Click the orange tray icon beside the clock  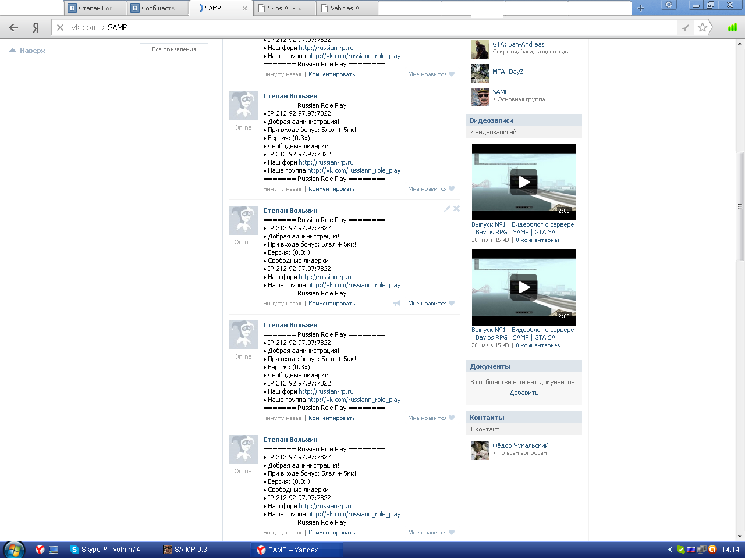[x=712, y=550]
